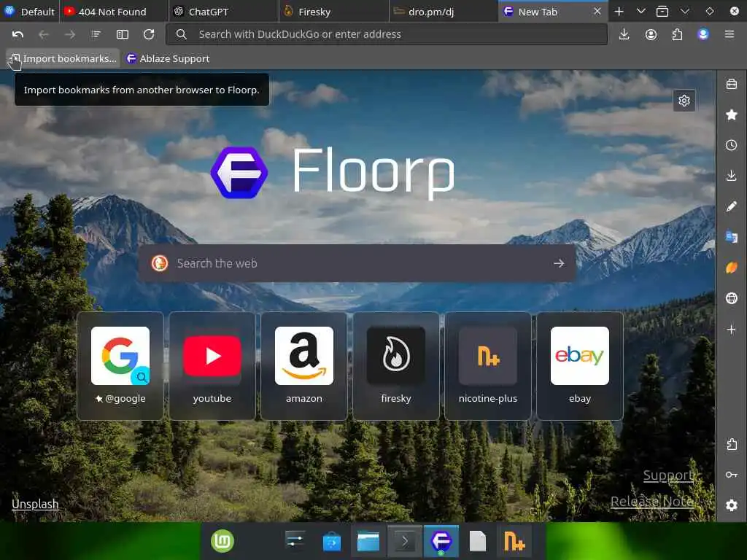Open sidebar History clock panel
The width and height of the screenshot is (747, 560).
732,145
